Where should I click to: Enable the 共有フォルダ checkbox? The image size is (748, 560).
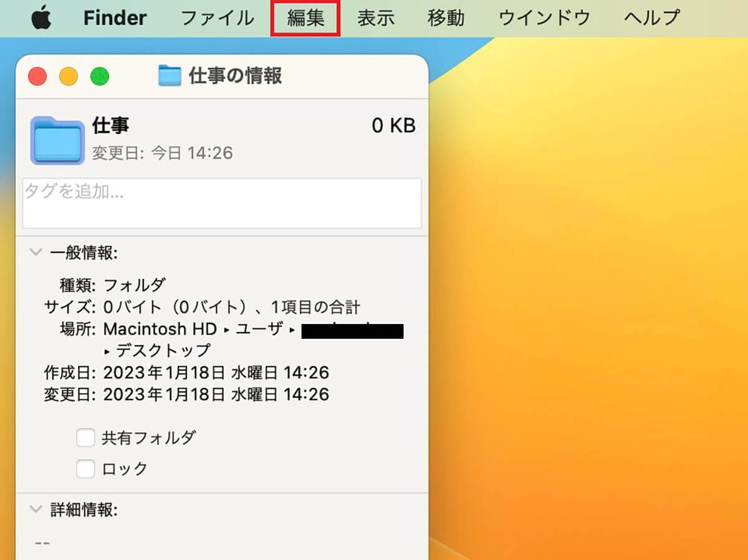pos(85,437)
